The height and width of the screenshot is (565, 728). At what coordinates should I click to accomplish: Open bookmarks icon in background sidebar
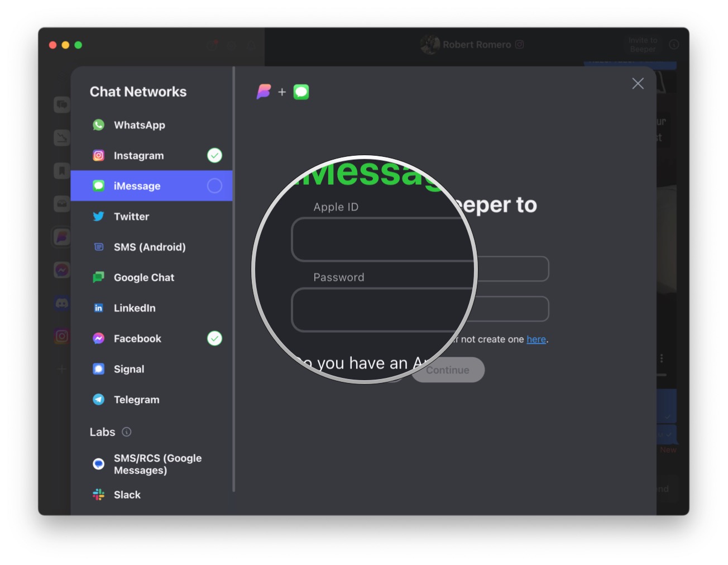pyautogui.click(x=62, y=171)
